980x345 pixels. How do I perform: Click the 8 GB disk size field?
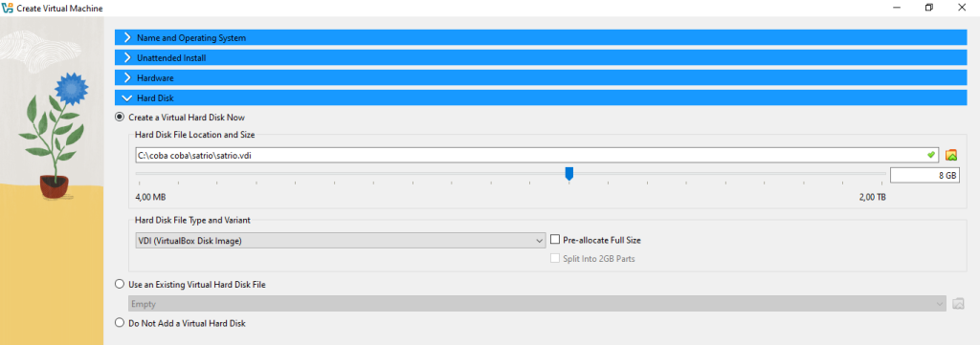click(924, 176)
